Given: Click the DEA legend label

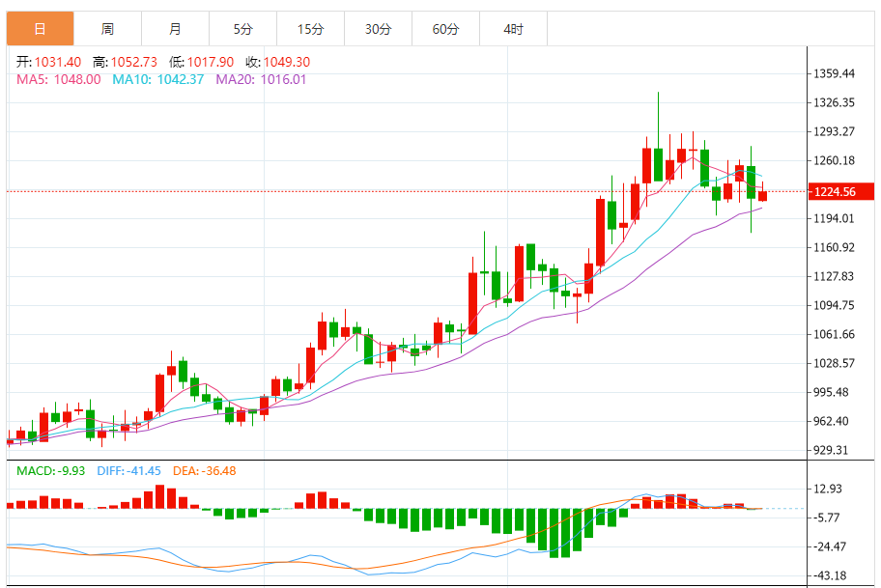Looking at the screenshot, I should (204, 470).
